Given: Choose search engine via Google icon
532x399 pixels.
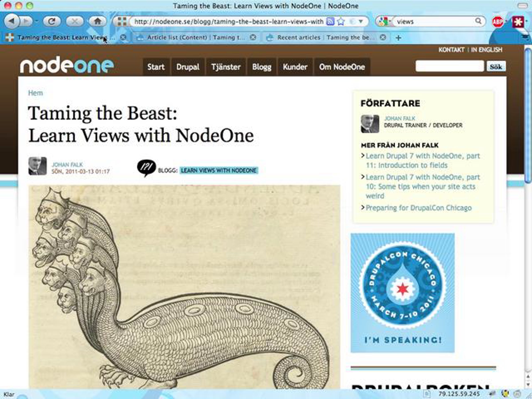Looking at the screenshot, I should 384,22.
